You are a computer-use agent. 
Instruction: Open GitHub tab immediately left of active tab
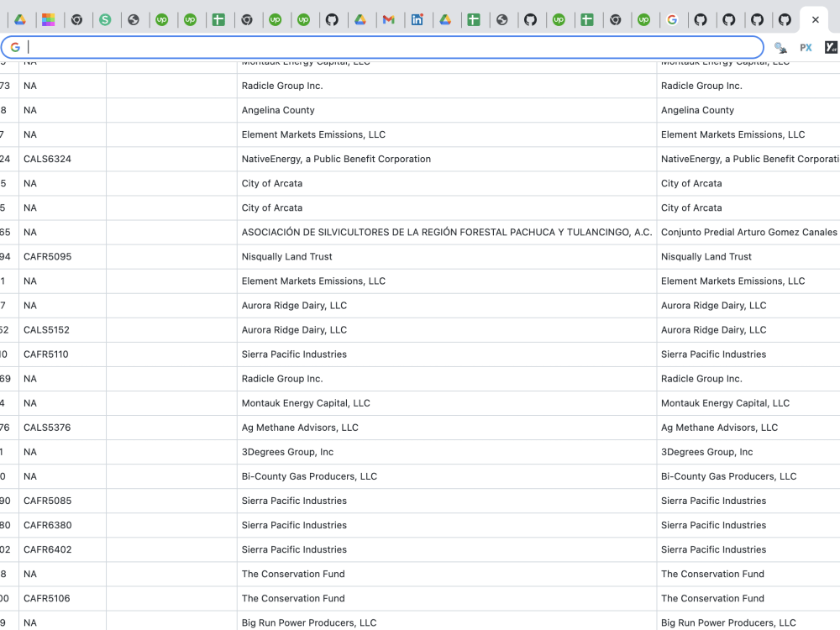pos(785,20)
